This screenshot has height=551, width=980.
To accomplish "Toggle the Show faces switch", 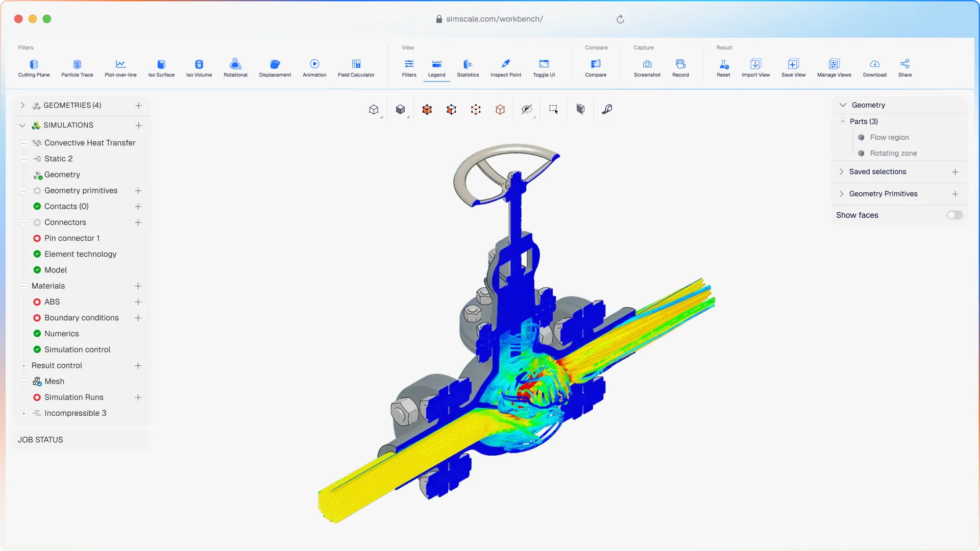I will tap(954, 215).
